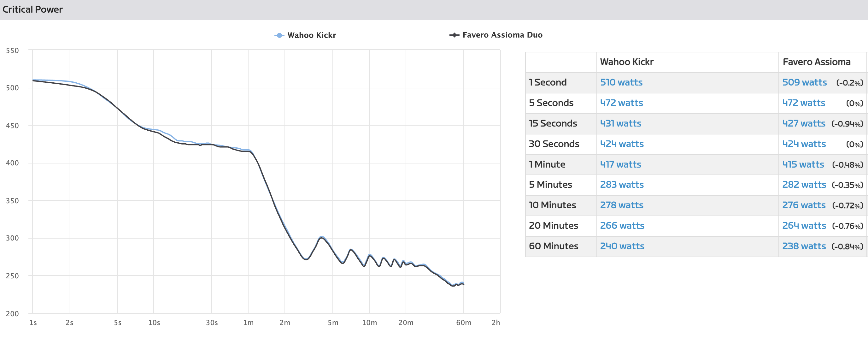Open Favero 1 Second 509 watts link
The image size is (868, 344).
pos(804,82)
